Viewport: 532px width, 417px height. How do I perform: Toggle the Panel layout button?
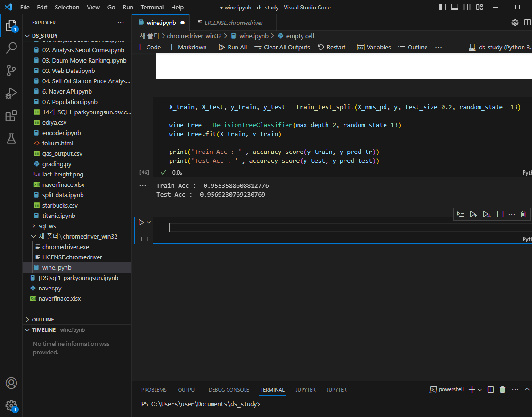pos(455,7)
